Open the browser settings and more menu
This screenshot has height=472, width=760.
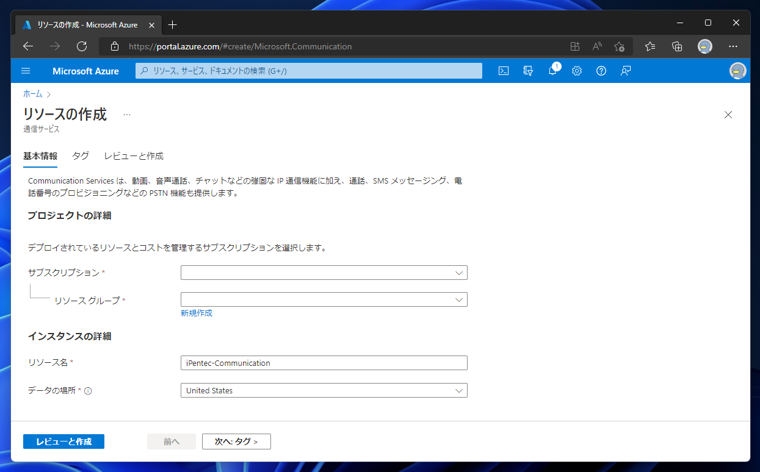point(733,47)
